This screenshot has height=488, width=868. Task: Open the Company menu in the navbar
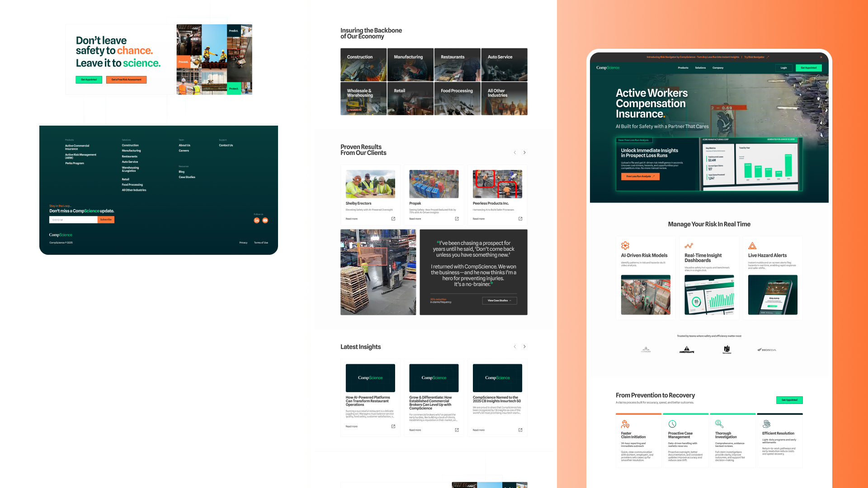pyautogui.click(x=718, y=68)
